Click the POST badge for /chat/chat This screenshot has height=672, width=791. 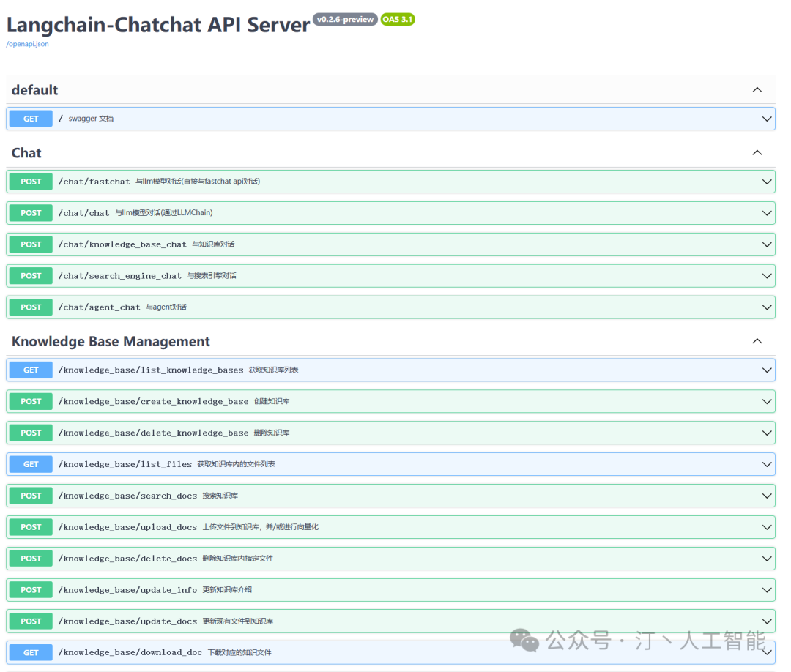click(x=31, y=213)
